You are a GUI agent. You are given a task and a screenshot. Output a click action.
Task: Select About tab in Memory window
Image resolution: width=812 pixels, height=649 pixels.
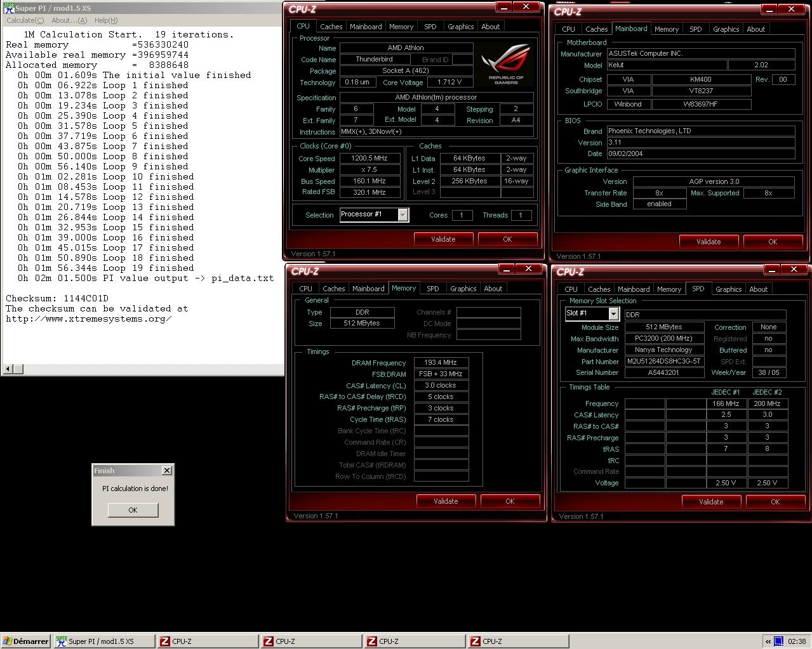[493, 289]
